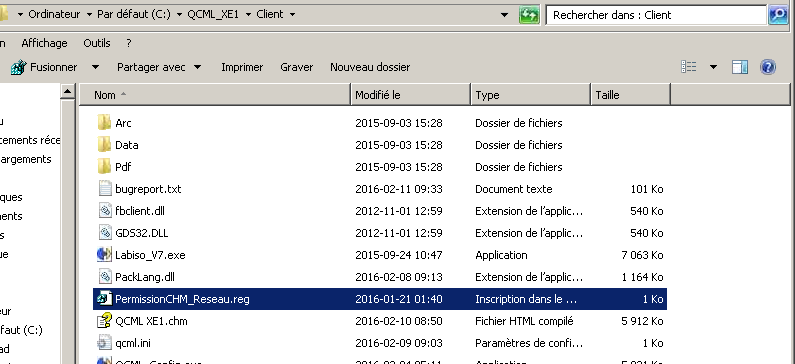Select the file name fbclient.dll
The image size is (795, 364).
tap(140, 211)
